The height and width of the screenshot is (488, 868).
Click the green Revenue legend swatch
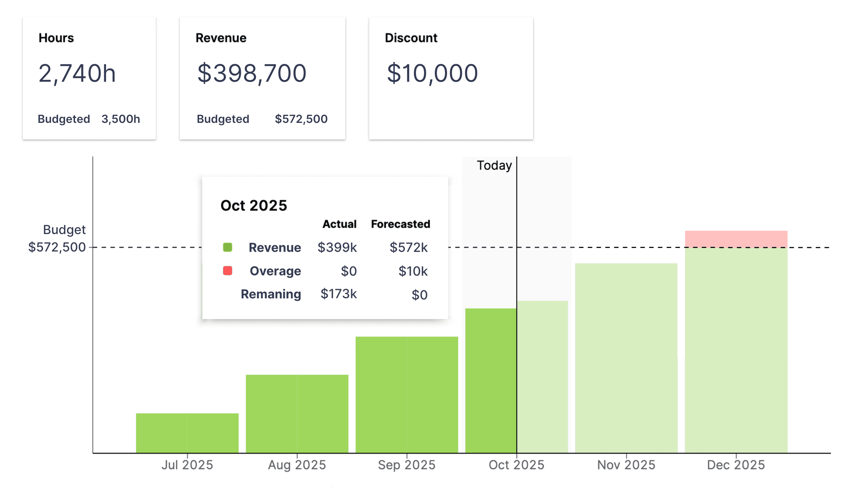(227, 247)
